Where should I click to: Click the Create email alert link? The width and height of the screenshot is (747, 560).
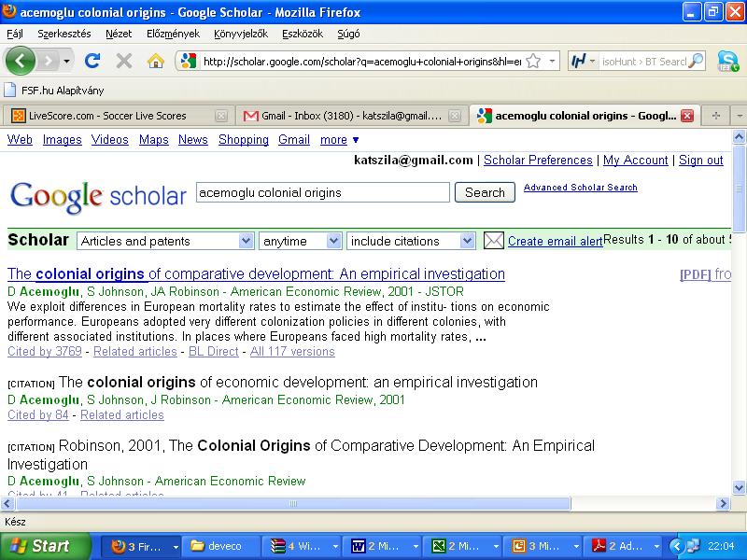[x=556, y=241]
